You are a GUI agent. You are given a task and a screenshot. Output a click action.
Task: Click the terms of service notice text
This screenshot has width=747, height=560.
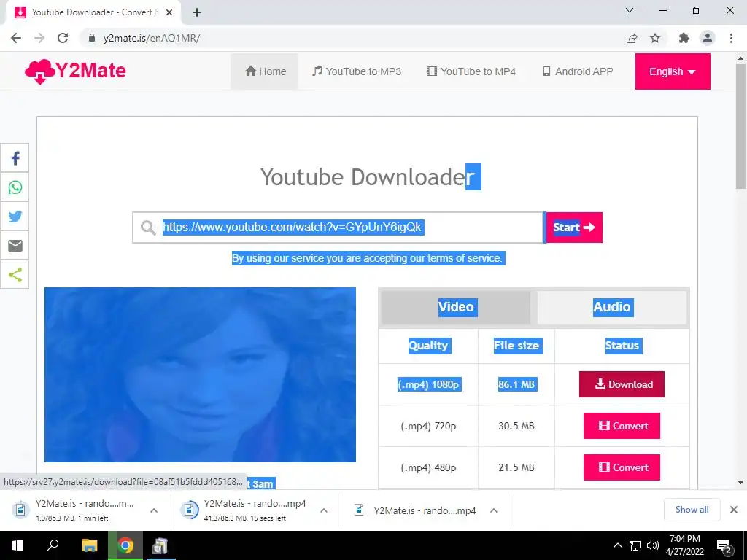click(368, 258)
